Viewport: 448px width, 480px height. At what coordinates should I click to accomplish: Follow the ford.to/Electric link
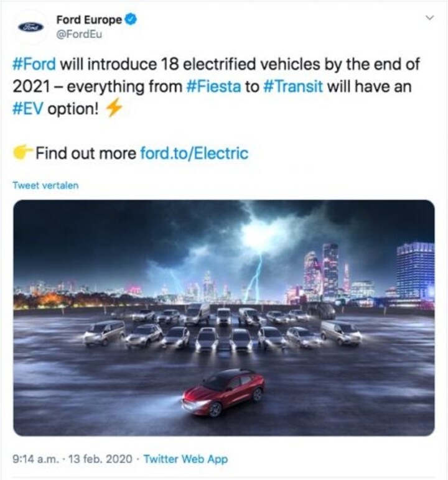[x=194, y=153]
